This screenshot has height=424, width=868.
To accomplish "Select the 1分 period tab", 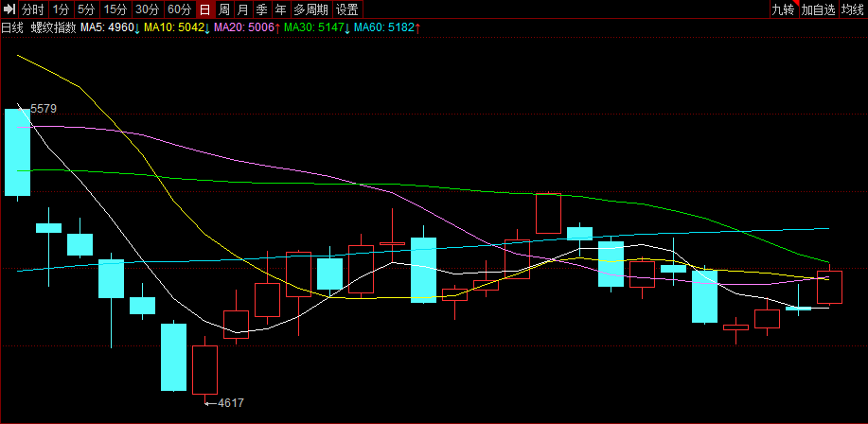I will pyautogui.click(x=61, y=9).
